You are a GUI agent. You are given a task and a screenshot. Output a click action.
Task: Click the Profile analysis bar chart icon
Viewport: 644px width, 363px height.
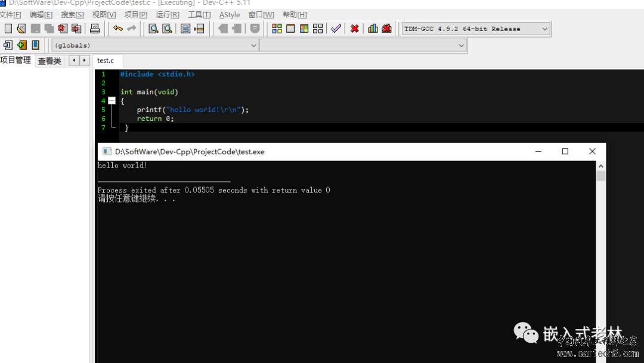pos(373,29)
